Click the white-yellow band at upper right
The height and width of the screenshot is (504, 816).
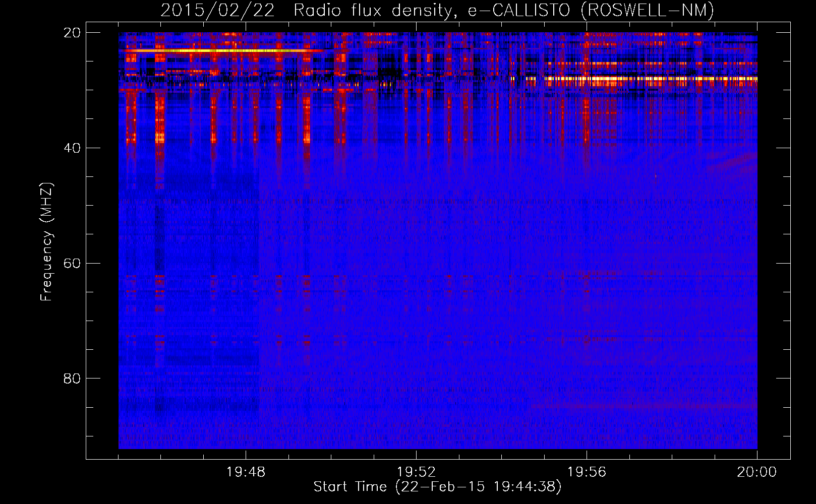[x=651, y=79]
